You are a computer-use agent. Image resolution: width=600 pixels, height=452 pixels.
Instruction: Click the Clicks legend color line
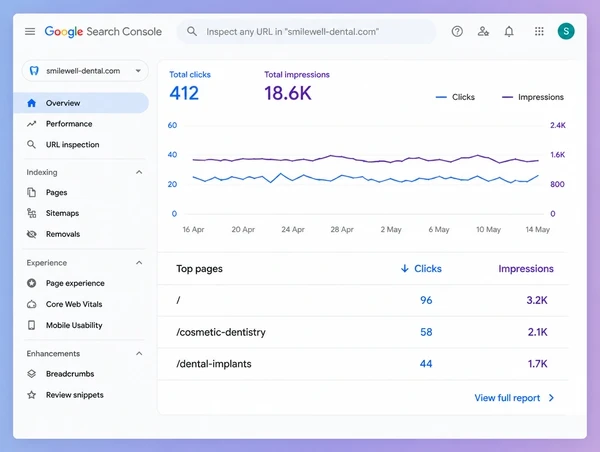pos(441,97)
